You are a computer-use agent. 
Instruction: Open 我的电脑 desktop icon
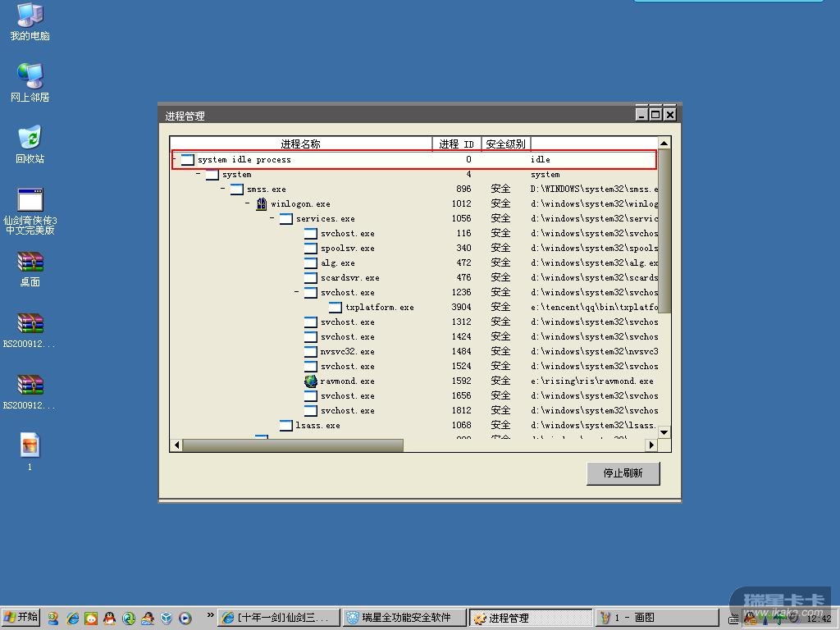(x=30, y=15)
